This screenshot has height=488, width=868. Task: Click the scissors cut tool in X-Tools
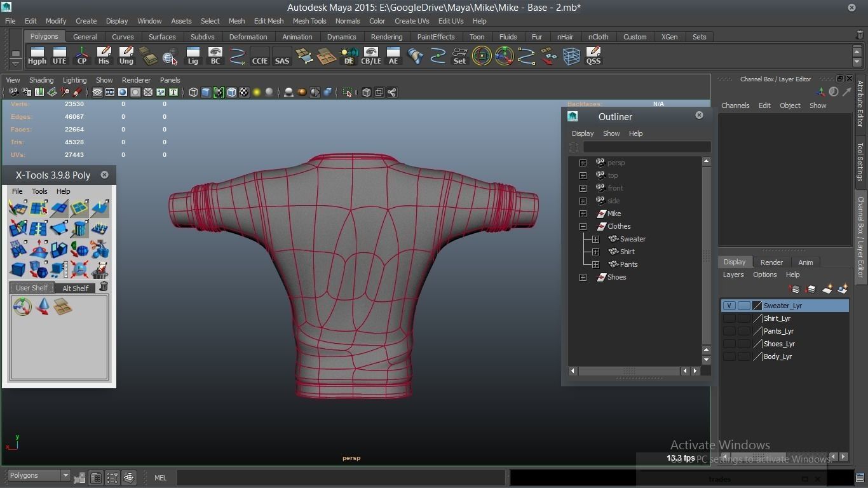click(99, 249)
